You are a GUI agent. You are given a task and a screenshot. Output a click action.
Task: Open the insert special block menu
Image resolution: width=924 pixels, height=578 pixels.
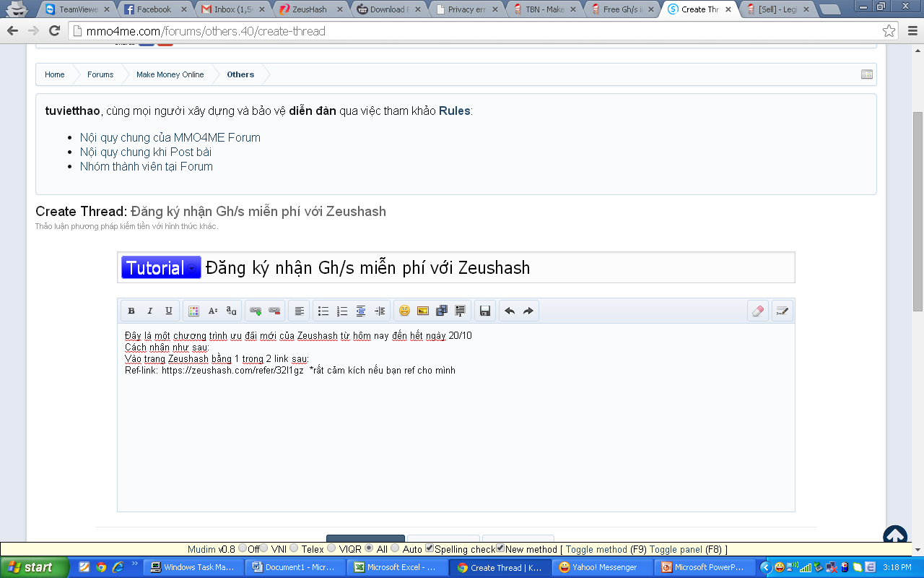(x=461, y=311)
